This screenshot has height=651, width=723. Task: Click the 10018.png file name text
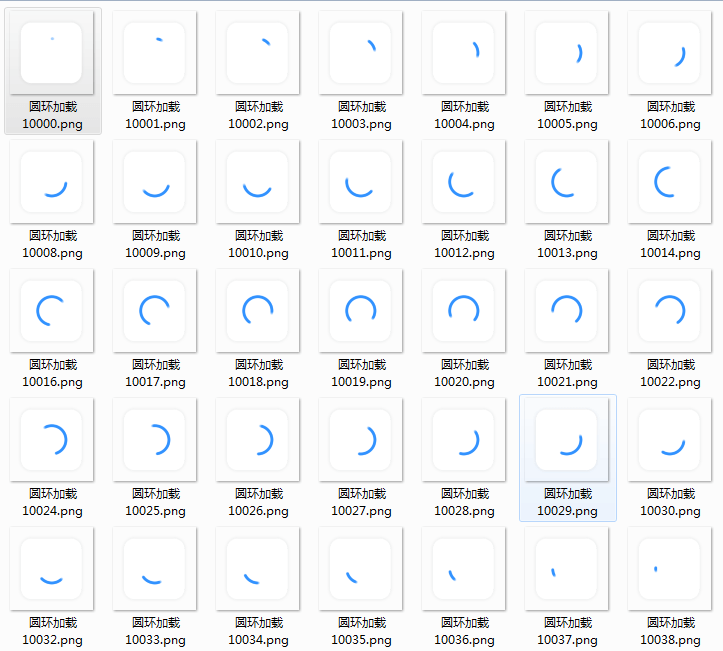point(258,382)
